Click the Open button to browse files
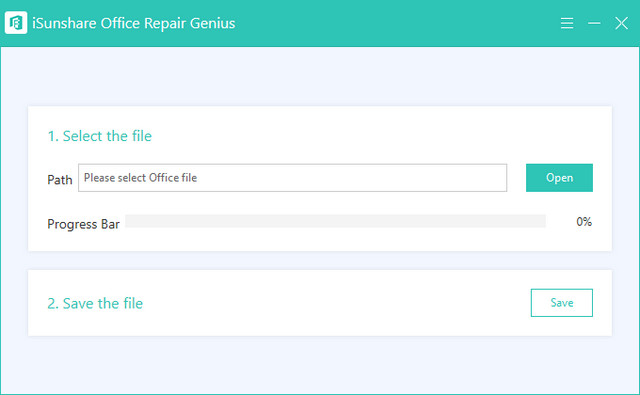This screenshot has width=640, height=395. tap(559, 178)
